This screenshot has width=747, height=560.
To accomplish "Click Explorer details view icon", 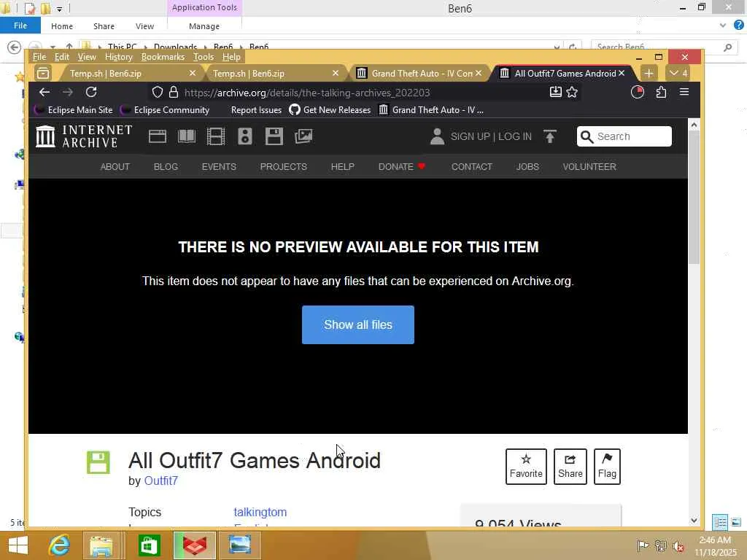I will tap(720, 522).
